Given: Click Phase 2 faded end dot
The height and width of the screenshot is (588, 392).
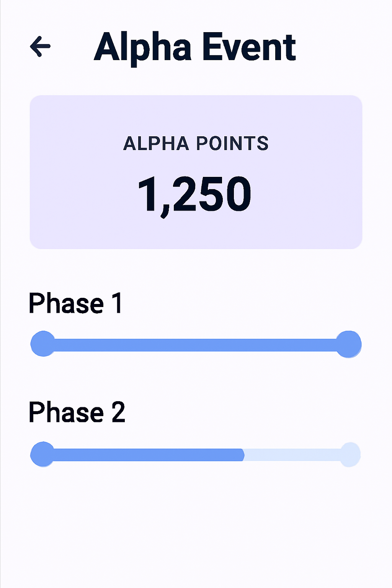Looking at the screenshot, I should click(350, 454).
